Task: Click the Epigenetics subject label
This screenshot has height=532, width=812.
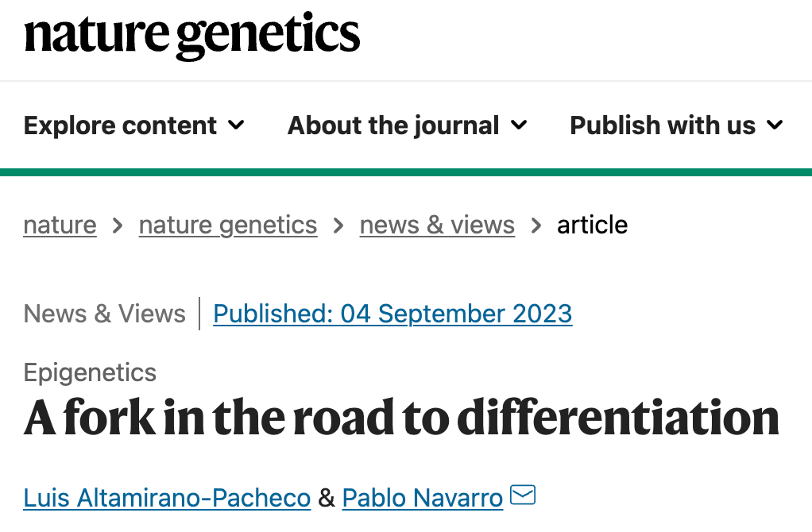Action: point(90,372)
